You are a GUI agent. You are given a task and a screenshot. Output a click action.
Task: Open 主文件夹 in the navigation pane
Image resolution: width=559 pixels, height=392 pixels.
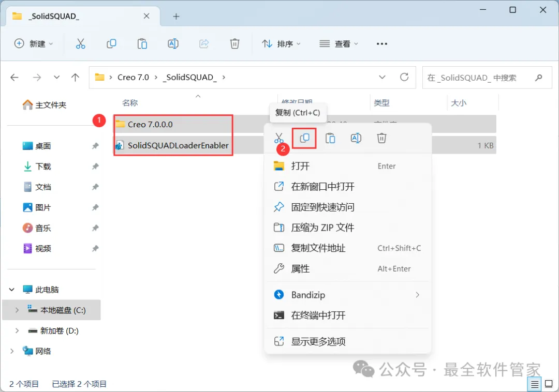pos(45,104)
